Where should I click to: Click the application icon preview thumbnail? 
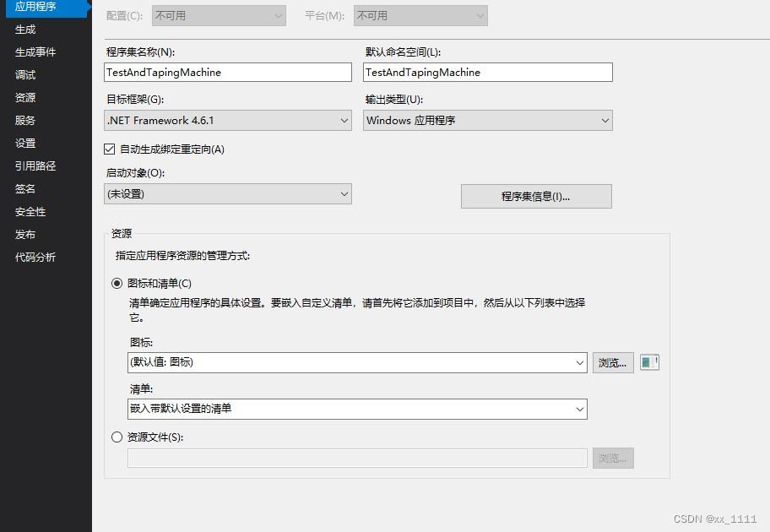point(650,362)
